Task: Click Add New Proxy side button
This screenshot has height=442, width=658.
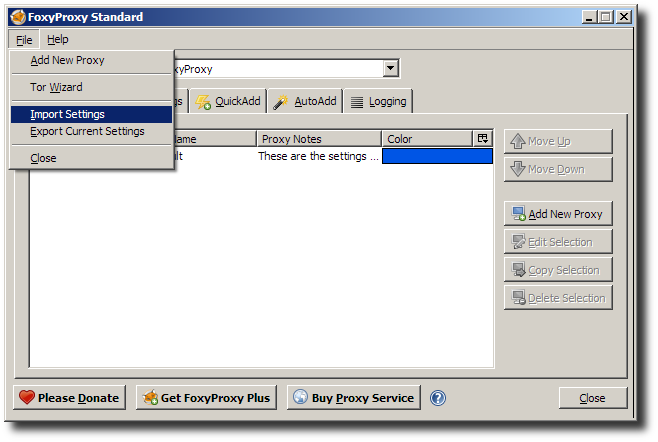Action: point(558,214)
